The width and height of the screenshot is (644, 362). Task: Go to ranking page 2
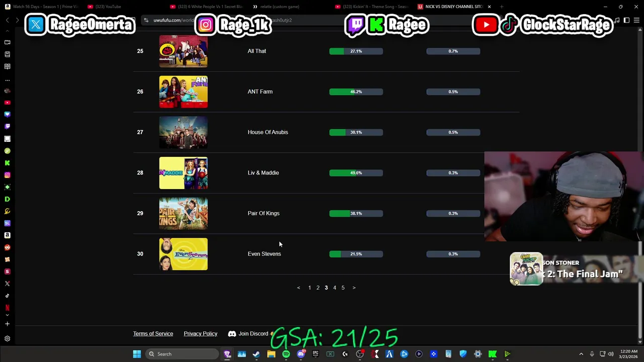[x=318, y=288]
